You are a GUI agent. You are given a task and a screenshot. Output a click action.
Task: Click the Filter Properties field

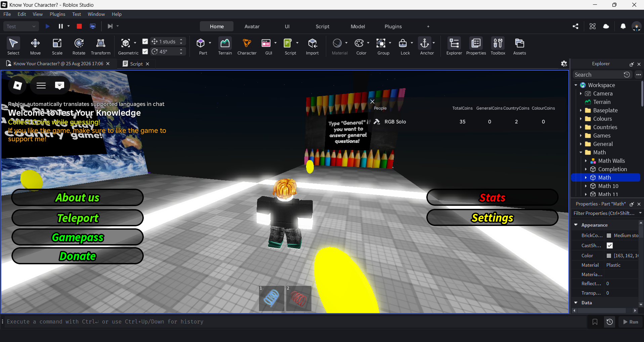coord(604,213)
